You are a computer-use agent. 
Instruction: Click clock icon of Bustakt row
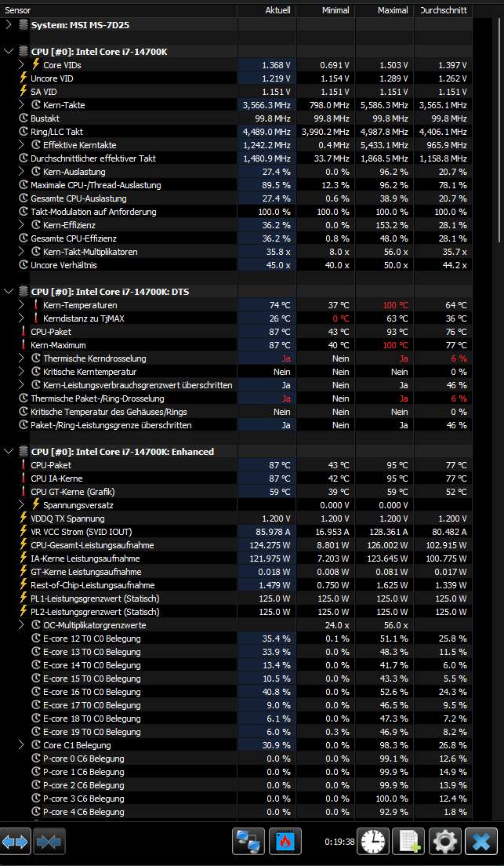[x=24, y=118]
